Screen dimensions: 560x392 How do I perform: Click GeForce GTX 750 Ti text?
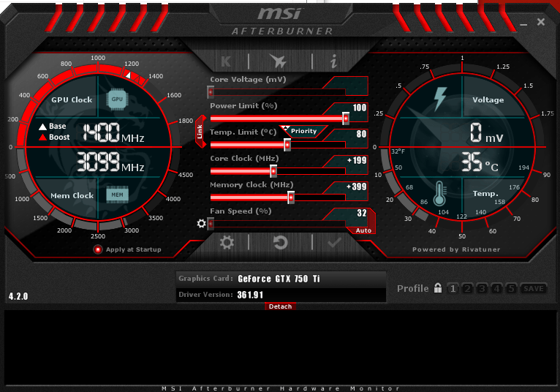tap(279, 279)
